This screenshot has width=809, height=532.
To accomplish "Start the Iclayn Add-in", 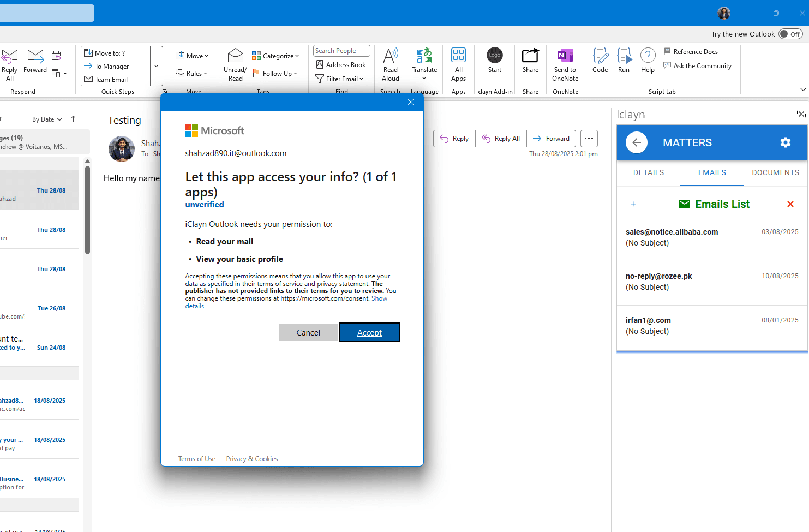I will pyautogui.click(x=495, y=61).
